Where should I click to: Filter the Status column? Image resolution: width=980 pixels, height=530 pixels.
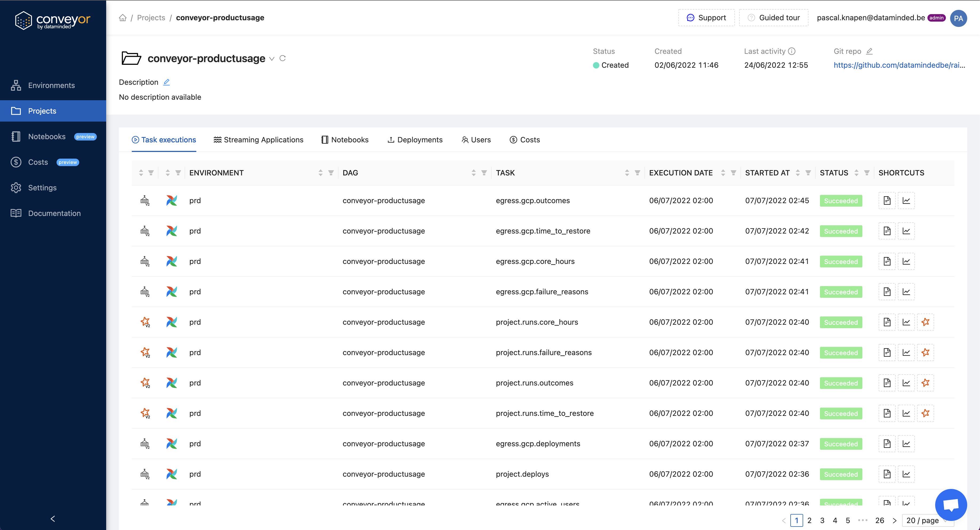(867, 173)
